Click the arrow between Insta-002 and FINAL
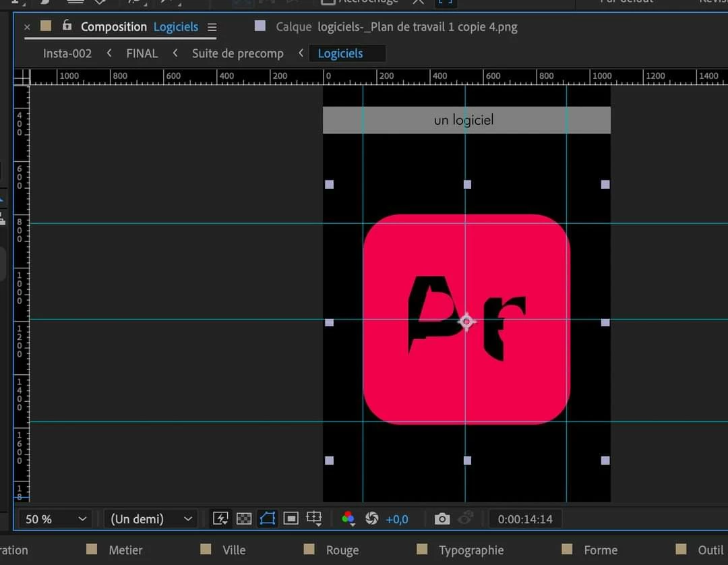The image size is (728, 565). tap(109, 53)
